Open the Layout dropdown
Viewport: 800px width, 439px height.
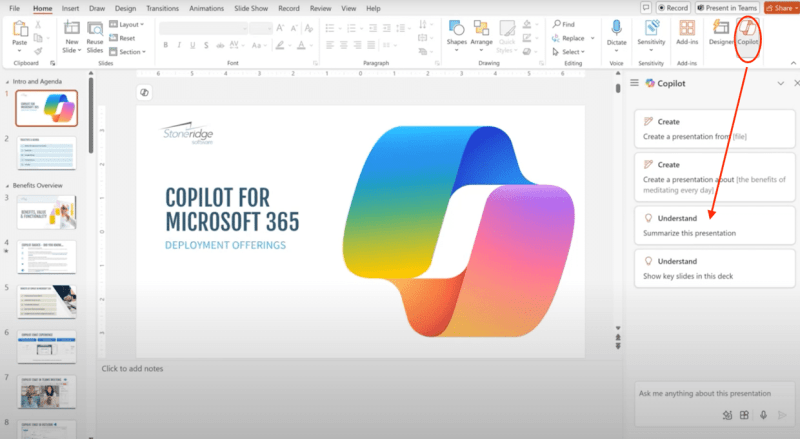127,25
